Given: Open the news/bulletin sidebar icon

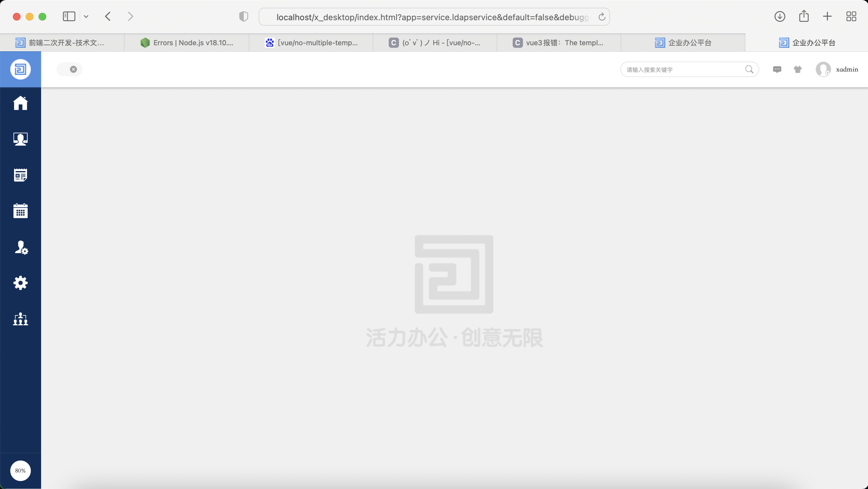Looking at the screenshot, I should pos(21,175).
